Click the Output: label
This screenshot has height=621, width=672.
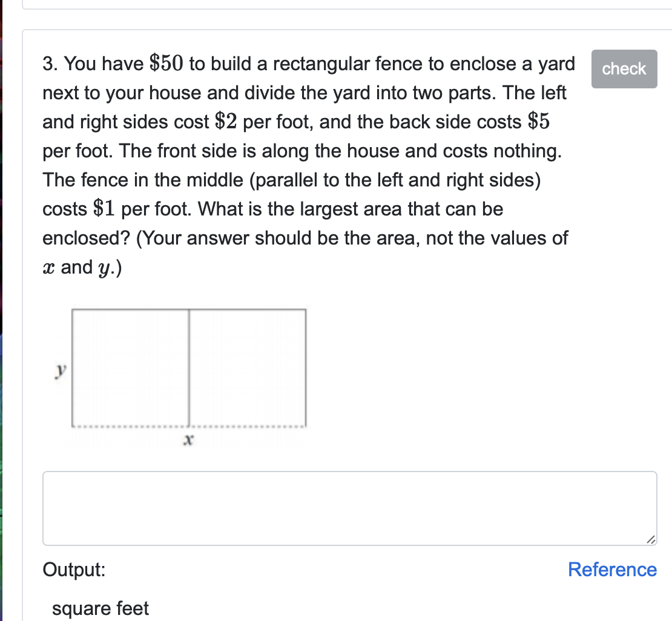[x=73, y=570]
